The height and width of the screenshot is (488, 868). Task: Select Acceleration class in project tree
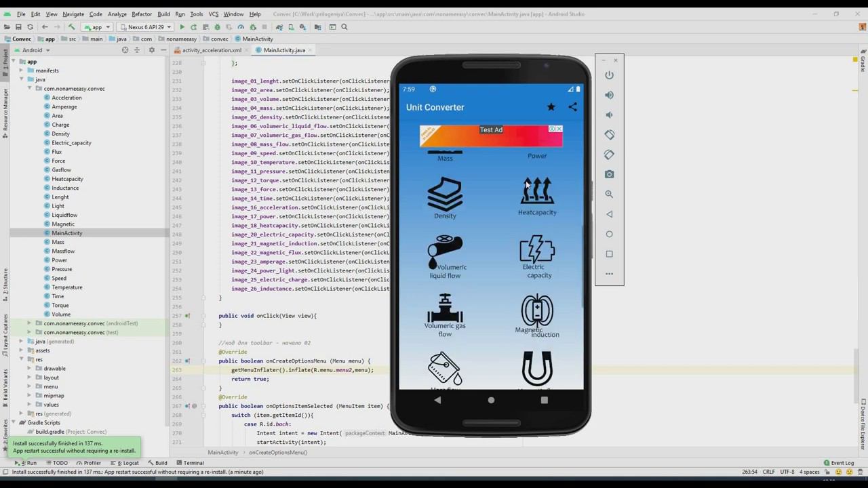click(66, 98)
